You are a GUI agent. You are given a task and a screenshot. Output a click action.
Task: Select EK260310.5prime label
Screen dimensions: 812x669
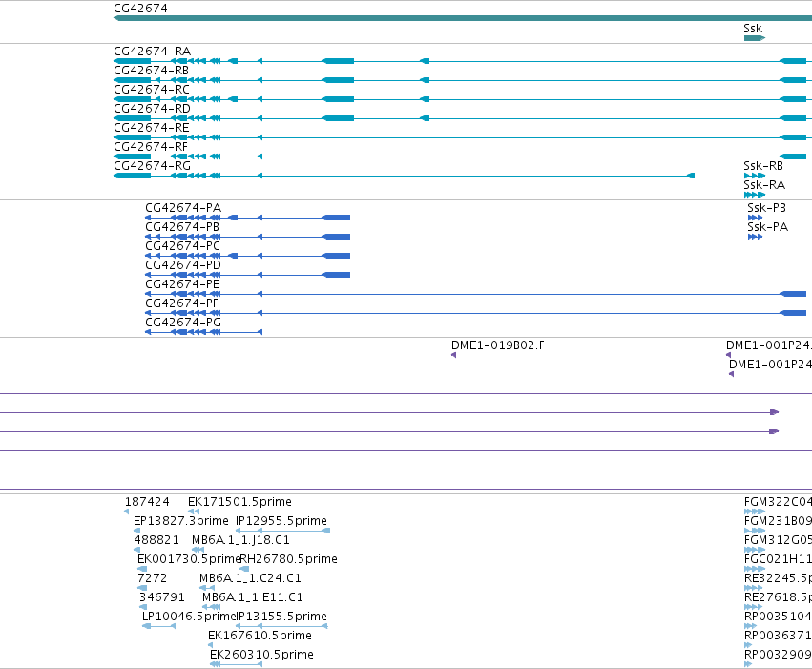261,656
